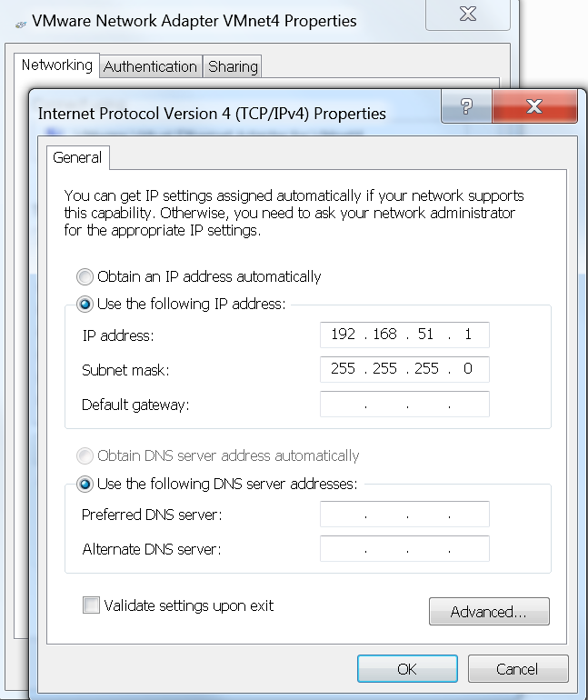The height and width of the screenshot is (700, 588).
Task: Close the TCP/IPv4 Properties dialog
Action: (533, 106)
